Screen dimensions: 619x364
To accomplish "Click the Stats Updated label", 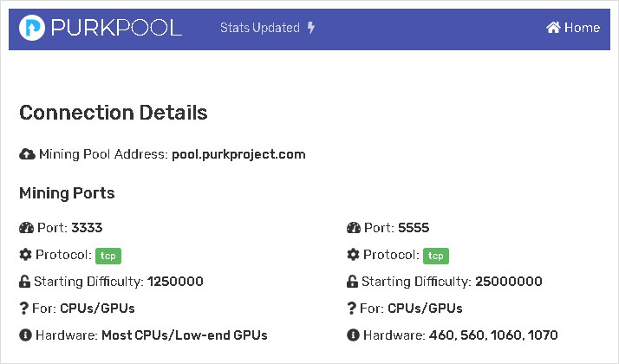I will pos(260,28).
